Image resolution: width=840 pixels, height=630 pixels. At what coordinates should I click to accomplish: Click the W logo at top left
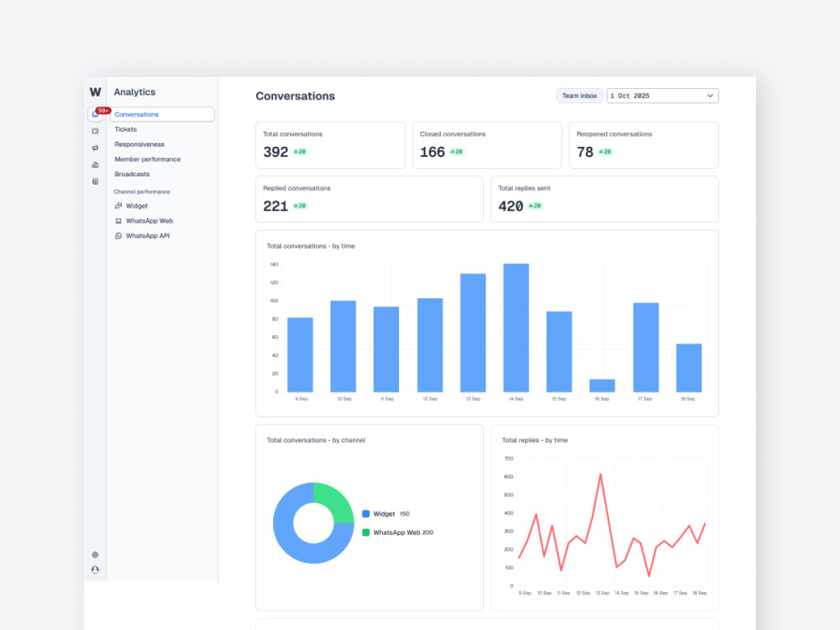click(x=95, y=92)
